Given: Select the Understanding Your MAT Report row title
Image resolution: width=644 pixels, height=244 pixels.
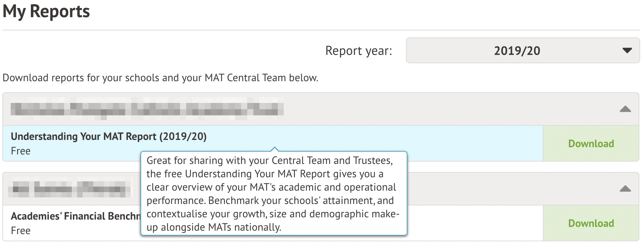Looking at the screenshot, I should pyautogui.click(x=109, y=136).
